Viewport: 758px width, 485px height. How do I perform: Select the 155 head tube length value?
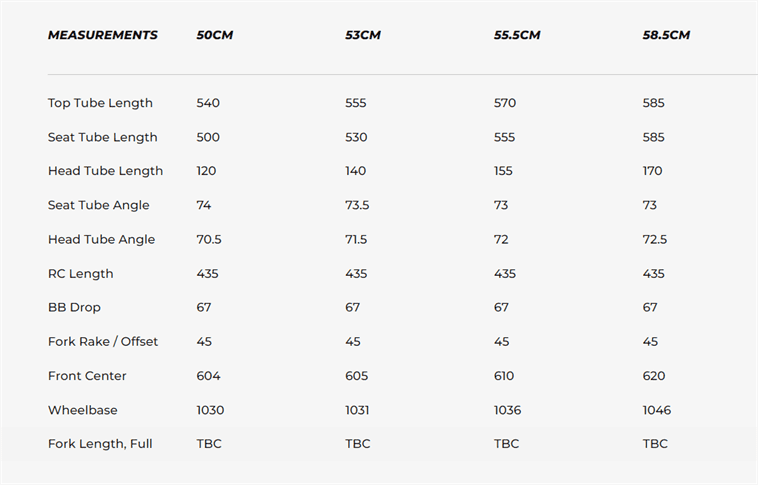[503, 171]
